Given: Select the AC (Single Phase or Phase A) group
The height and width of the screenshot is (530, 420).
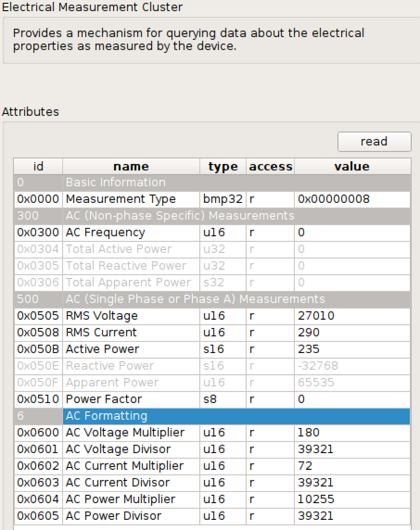Looking at the screenshot, I should tap(212, 299).
